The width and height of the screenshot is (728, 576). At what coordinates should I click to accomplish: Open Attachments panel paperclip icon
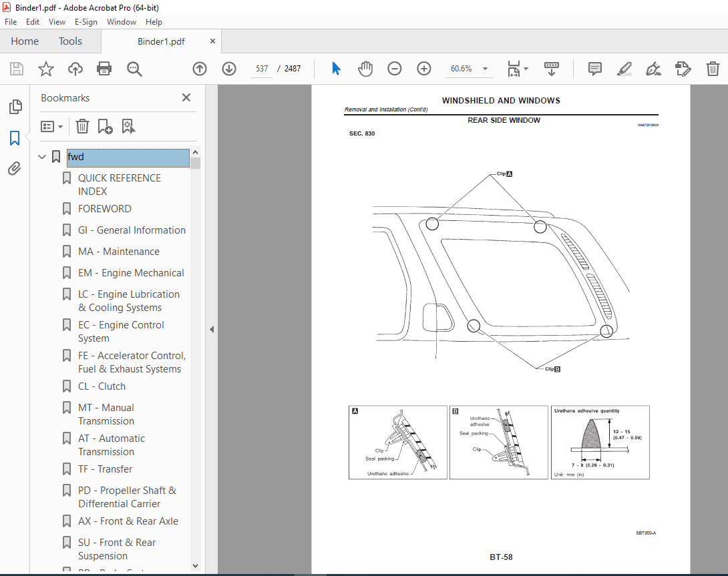coord(15,168)
